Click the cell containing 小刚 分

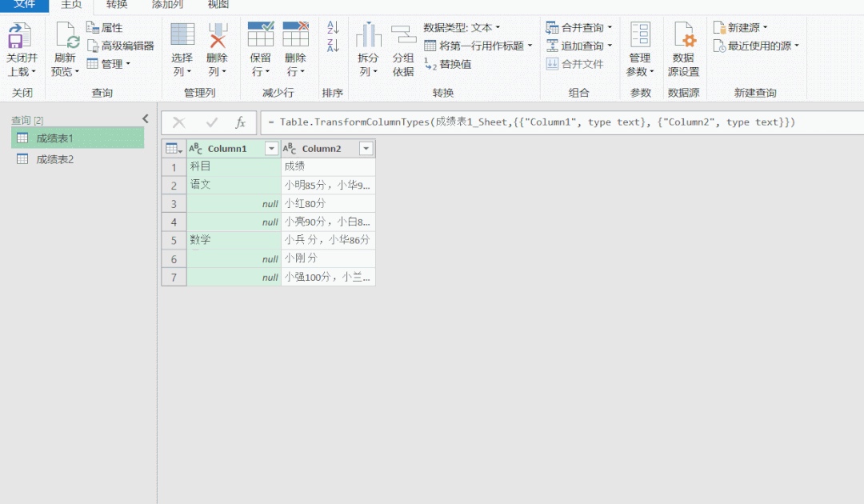point(328,258)
